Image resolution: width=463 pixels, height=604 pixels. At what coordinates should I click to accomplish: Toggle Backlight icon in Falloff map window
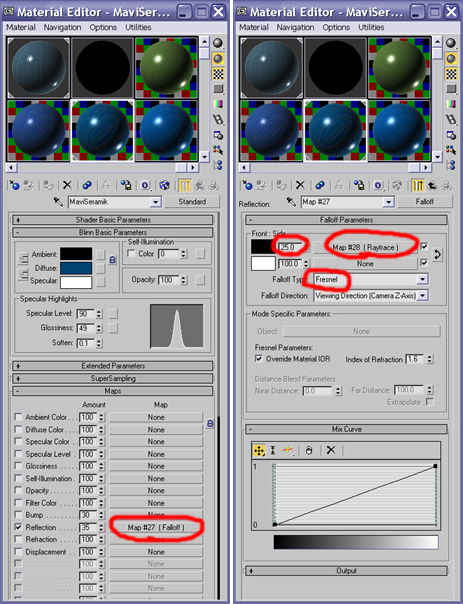[451, 59]
